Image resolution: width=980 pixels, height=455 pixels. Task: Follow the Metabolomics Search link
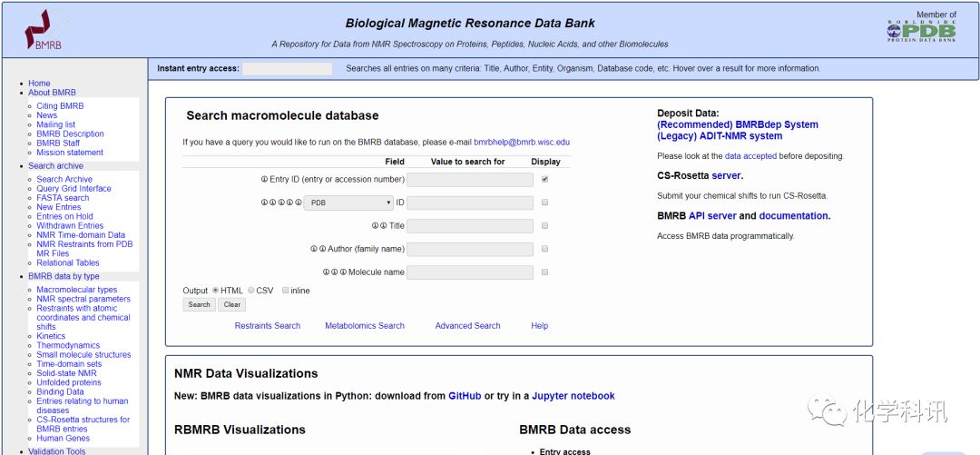(x=365, y=326)
